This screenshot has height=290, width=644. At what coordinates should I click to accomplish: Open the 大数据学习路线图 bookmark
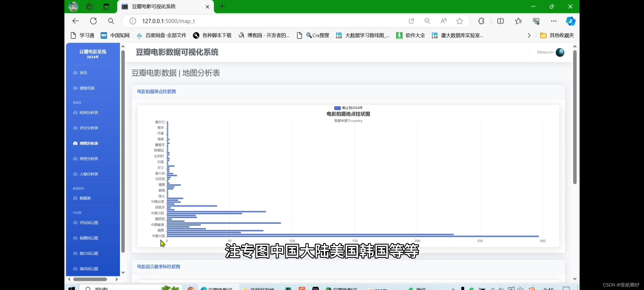point(363,35)
